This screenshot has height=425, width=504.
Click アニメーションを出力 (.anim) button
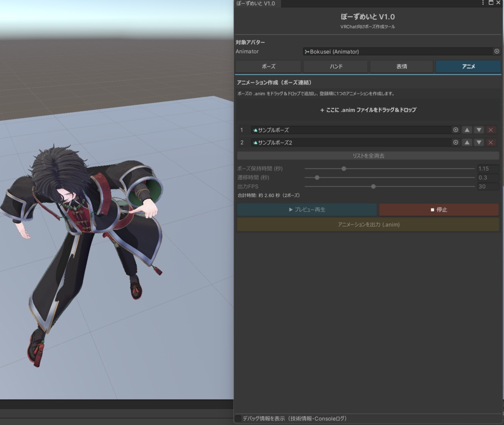point(368,224)
